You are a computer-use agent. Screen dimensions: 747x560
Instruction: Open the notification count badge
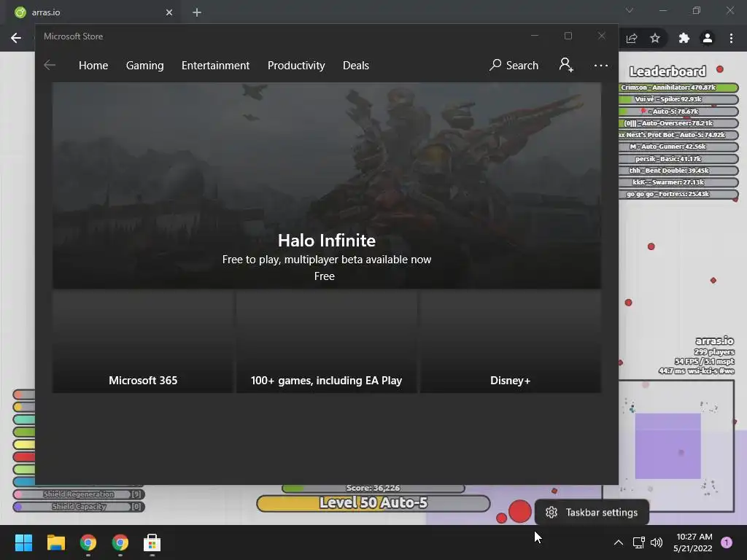coord(727,542)
